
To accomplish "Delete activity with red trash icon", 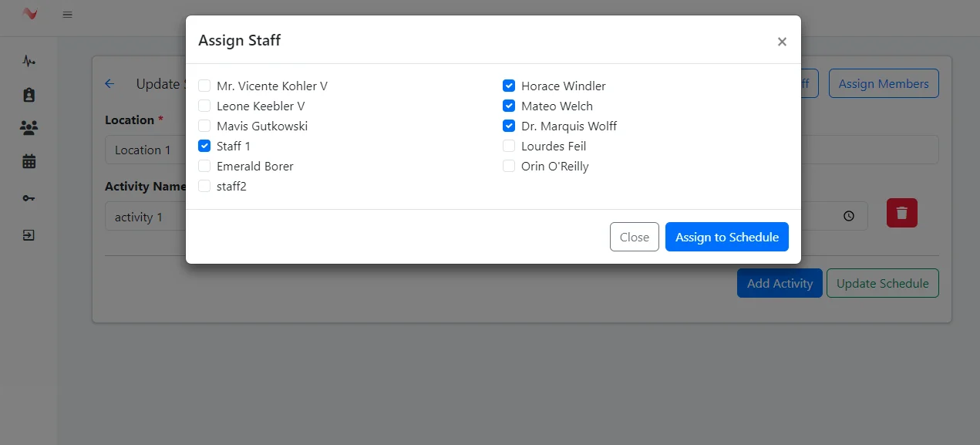I will pyautogui.click(x=901, y=213).
